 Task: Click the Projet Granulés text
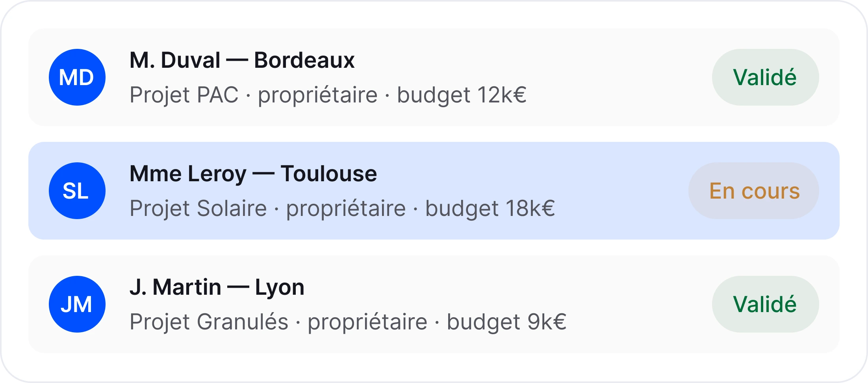(209, 322)
